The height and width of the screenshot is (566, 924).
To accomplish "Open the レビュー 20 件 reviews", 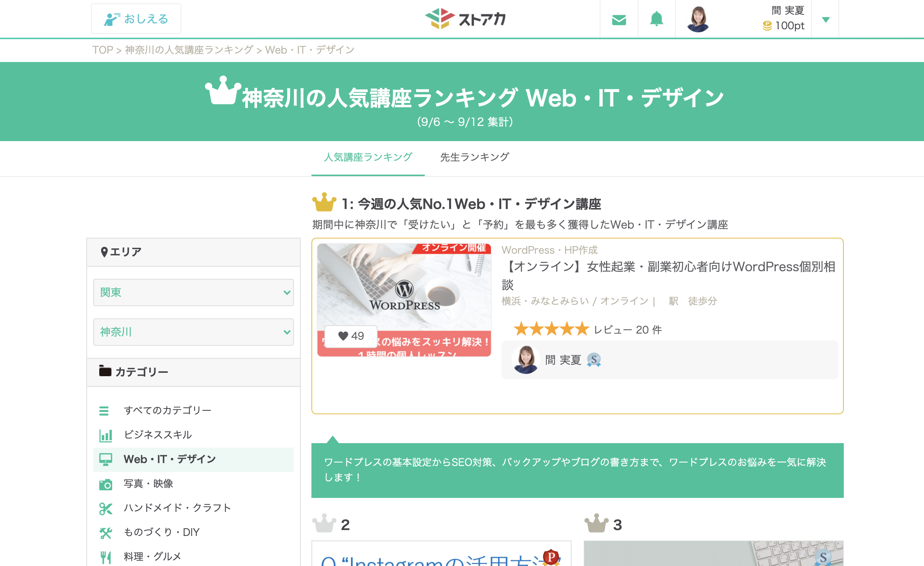I will point(628,329).
